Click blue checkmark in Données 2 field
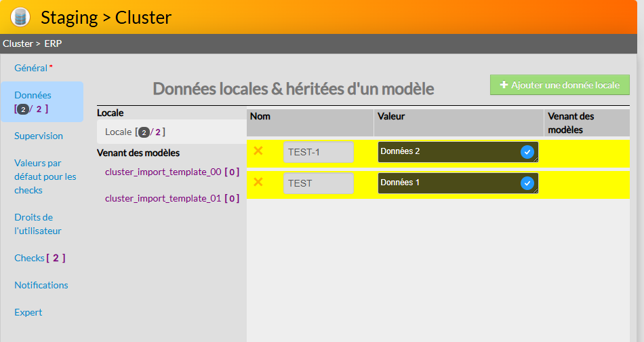The width and height of the screenshot is (644, 342). 527,152
